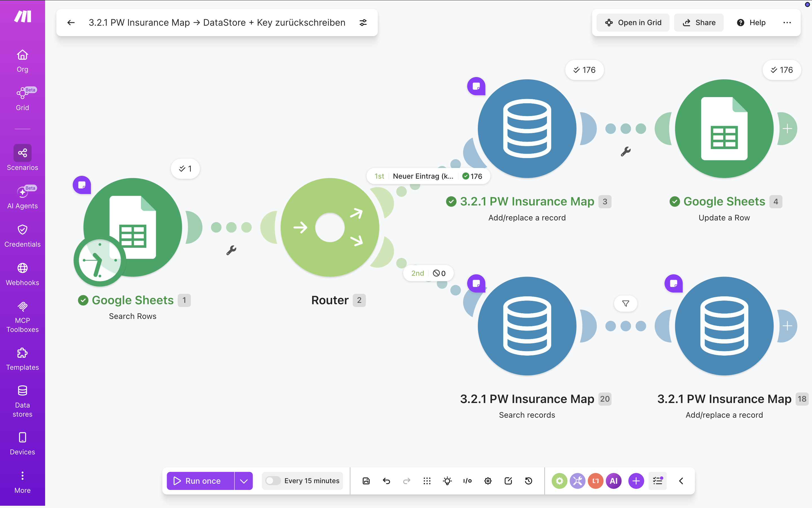812x508 pixels.
Task: Click the purple plus favorites button
Action: click(x=636, y=481)
